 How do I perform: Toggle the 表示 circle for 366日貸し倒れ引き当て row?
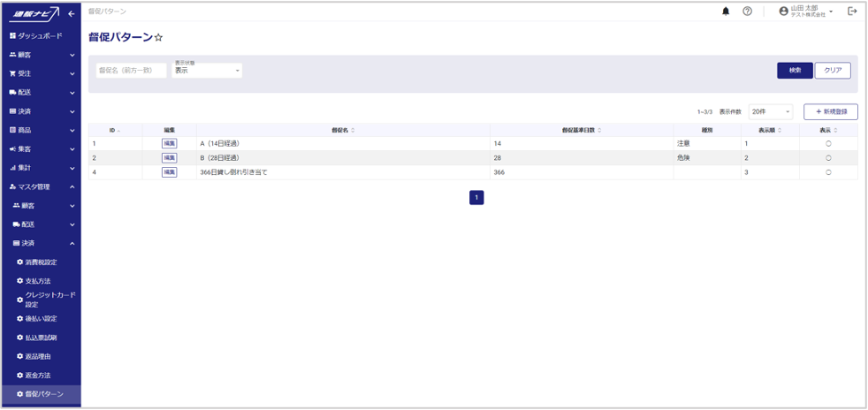[x=828, y=172]
